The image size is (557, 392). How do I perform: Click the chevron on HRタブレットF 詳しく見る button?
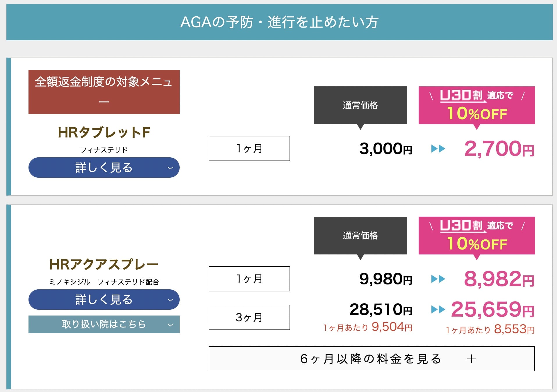coord(170,168)
